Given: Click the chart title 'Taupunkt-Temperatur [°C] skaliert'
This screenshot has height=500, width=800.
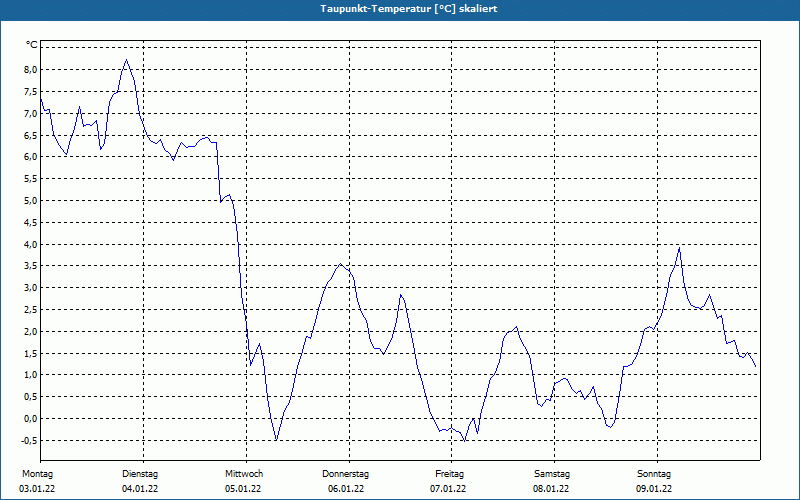Looking at the screenshot, I should [x=409, y=9].
